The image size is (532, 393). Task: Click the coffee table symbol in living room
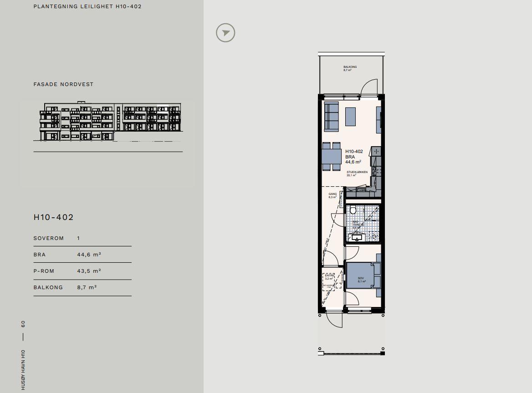[350, 117]
